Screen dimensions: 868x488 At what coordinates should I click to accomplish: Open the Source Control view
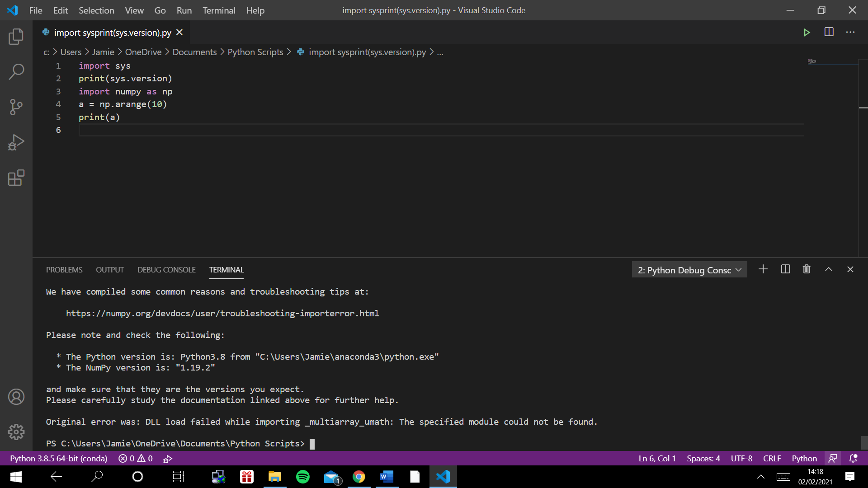[16, 107]
